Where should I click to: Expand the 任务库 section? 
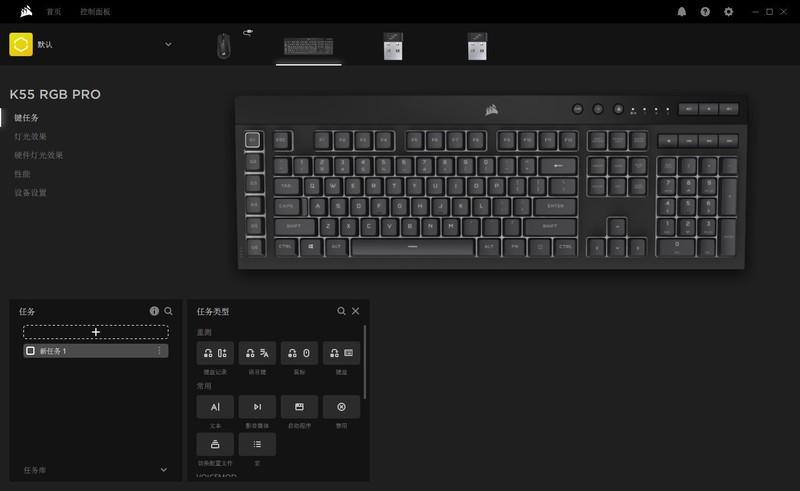[164, 470]
